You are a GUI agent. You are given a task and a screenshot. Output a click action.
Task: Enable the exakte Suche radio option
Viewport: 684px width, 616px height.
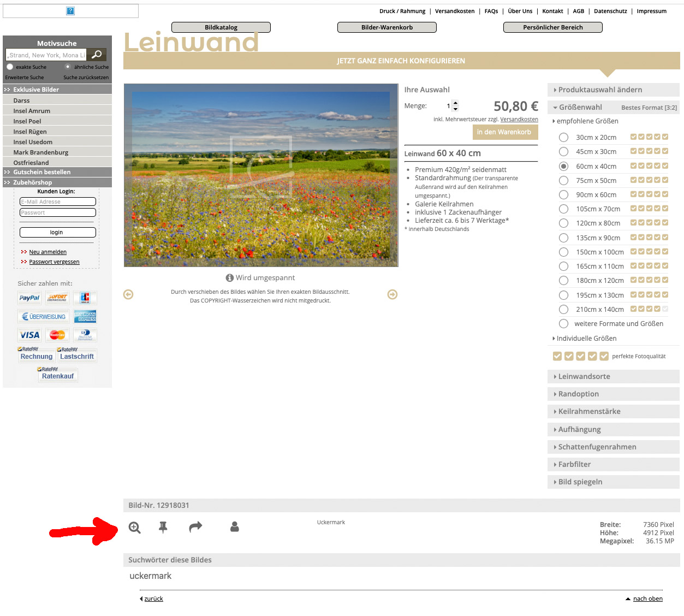pos(10,67)
